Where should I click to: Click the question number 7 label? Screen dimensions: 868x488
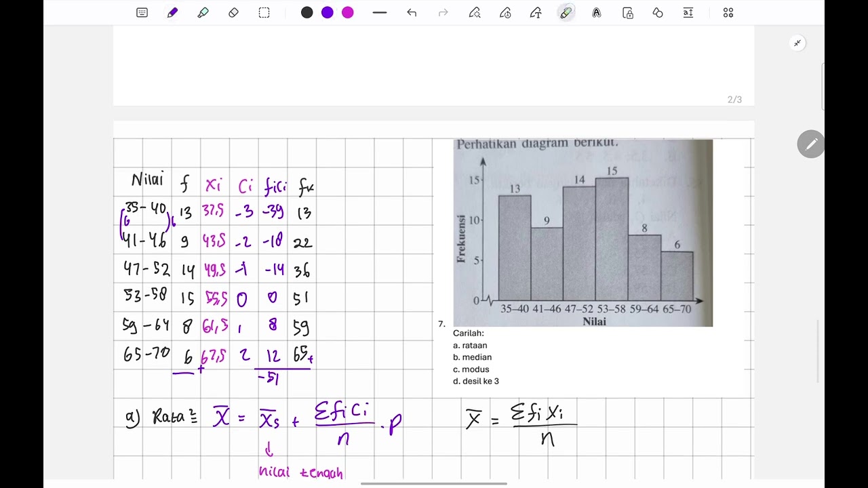[441, 325]
